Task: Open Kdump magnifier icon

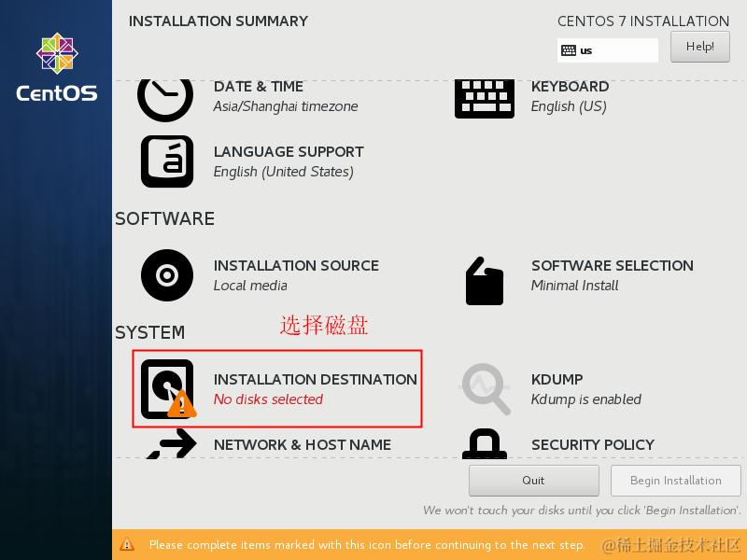Action: 485,388
